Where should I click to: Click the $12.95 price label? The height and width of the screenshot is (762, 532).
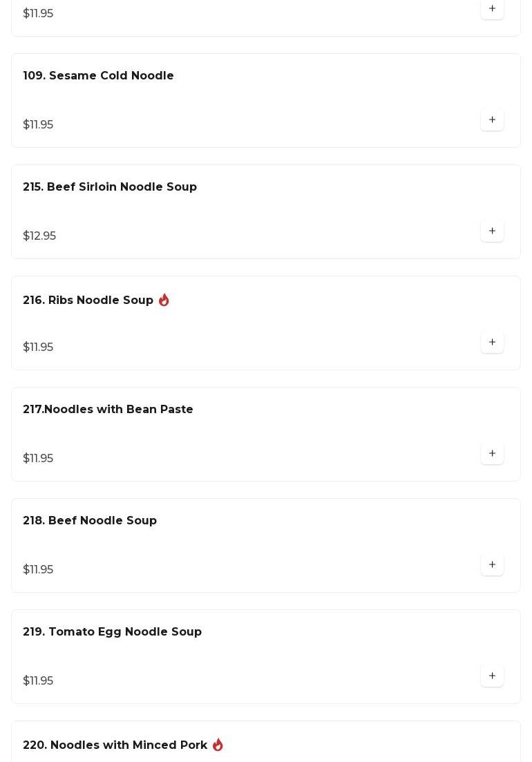click(x=39, y=236)
